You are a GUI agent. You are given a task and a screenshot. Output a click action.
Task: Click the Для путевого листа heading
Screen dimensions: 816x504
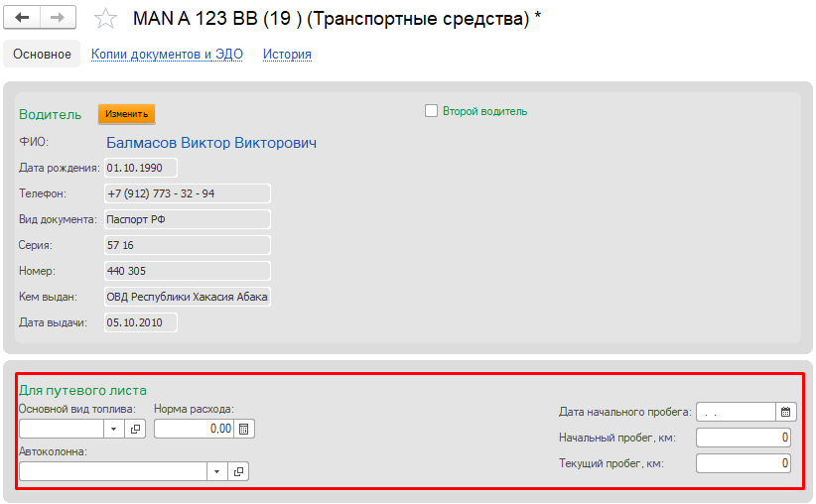click(x=82, y=390)
